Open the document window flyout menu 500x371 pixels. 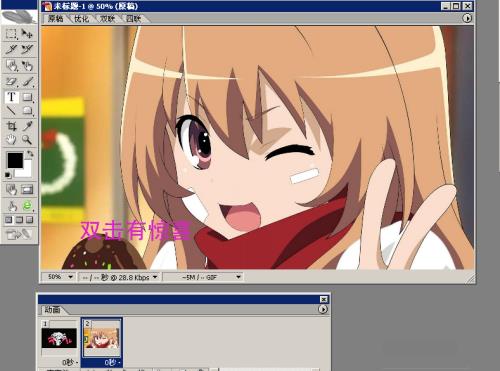tap(467, 18)
